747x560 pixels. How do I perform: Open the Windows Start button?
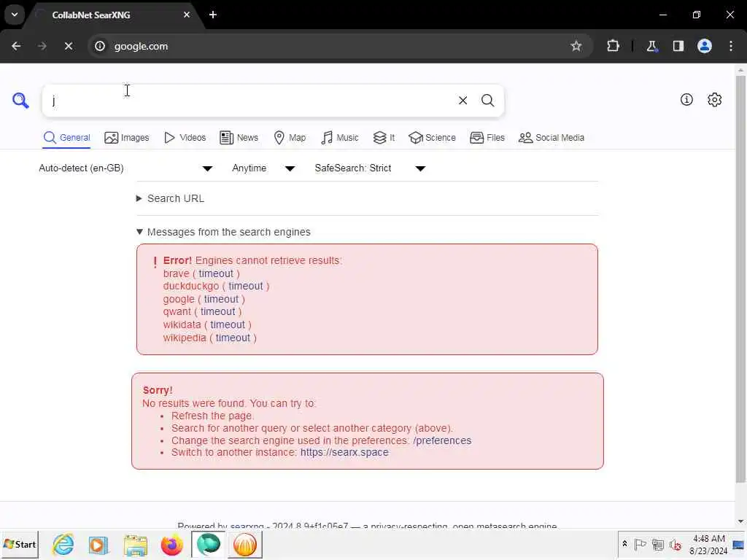[20, 544]
